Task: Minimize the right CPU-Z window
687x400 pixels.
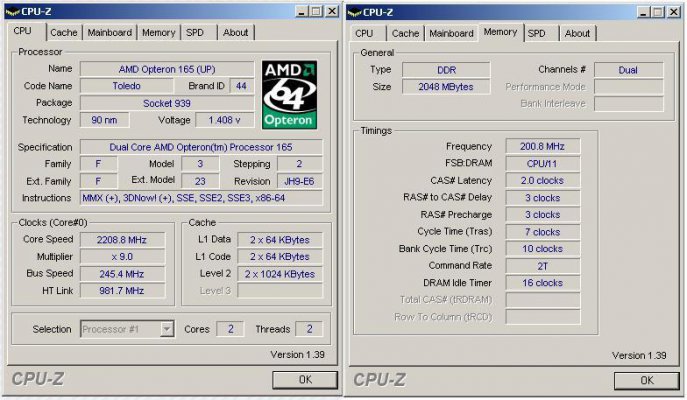Action: 643,12
